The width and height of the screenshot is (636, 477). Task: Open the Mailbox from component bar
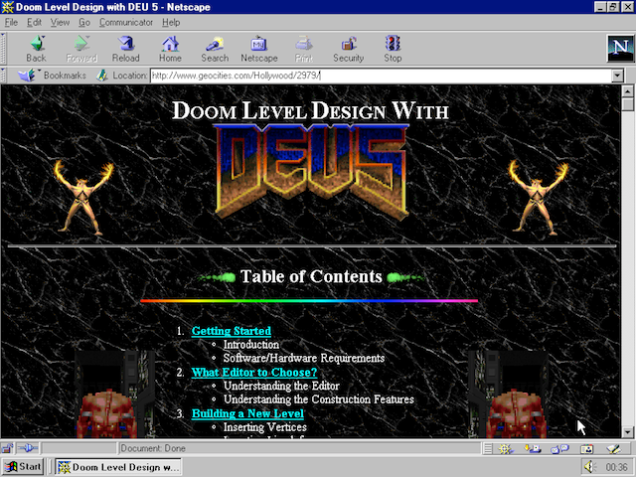(x=533, y=449)
